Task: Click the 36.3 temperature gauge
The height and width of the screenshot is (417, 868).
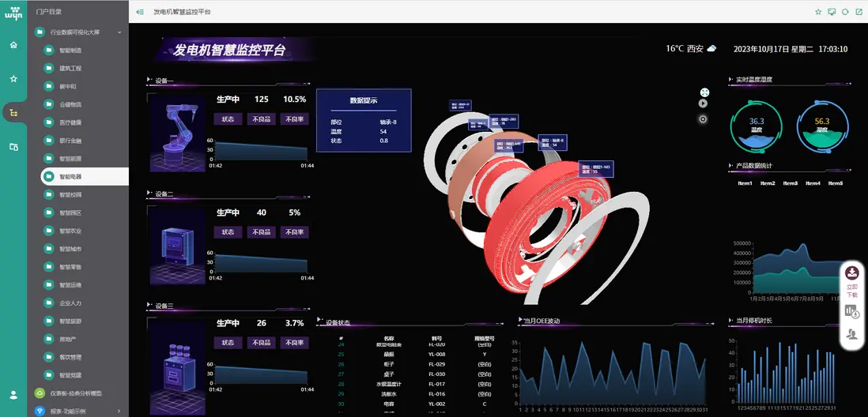Action: [757, 127]
